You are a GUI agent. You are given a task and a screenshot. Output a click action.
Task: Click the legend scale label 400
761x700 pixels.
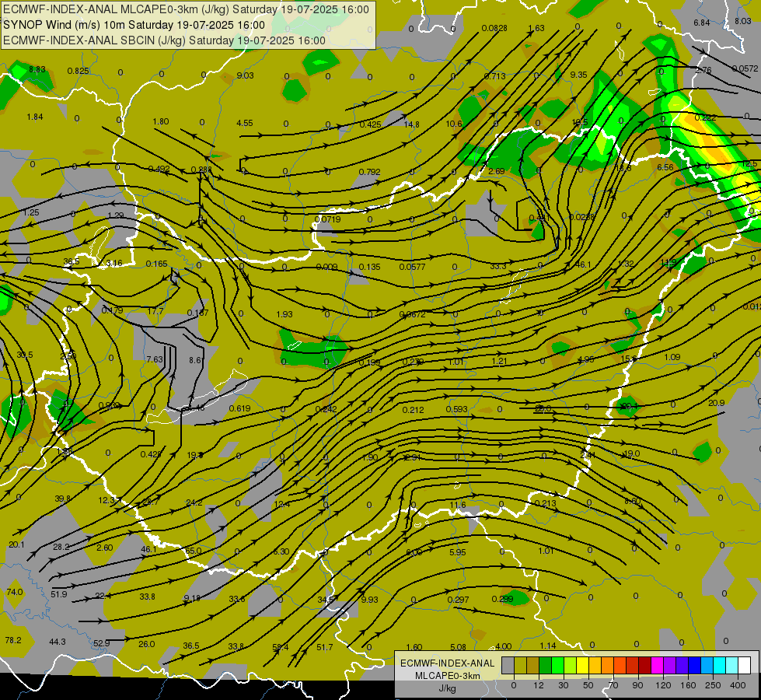(738, 685)
